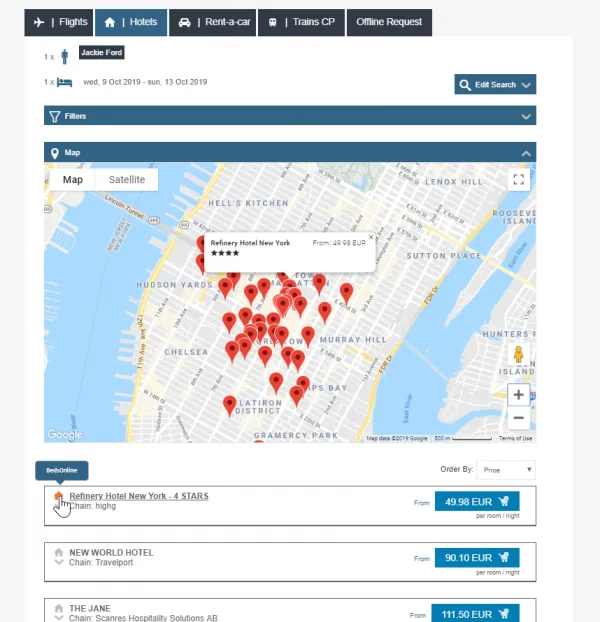Switch map to Map view
Viewport: 600px width, 622px height.
tap(73, 180)
